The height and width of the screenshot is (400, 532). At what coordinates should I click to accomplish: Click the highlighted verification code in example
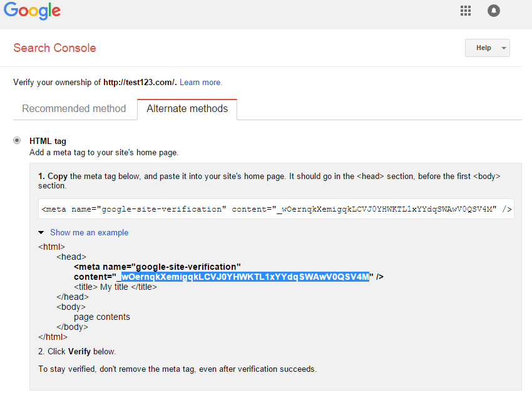pyautogui.click(x=243, y=277)
